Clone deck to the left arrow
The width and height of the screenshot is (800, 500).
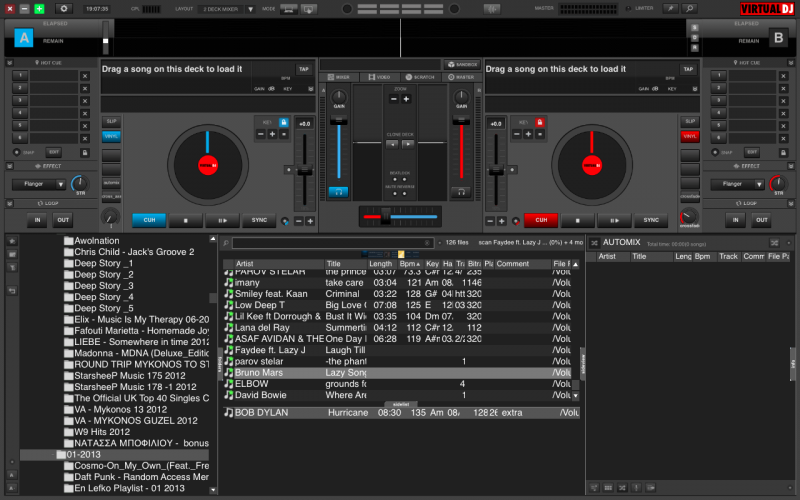point(392,144)
